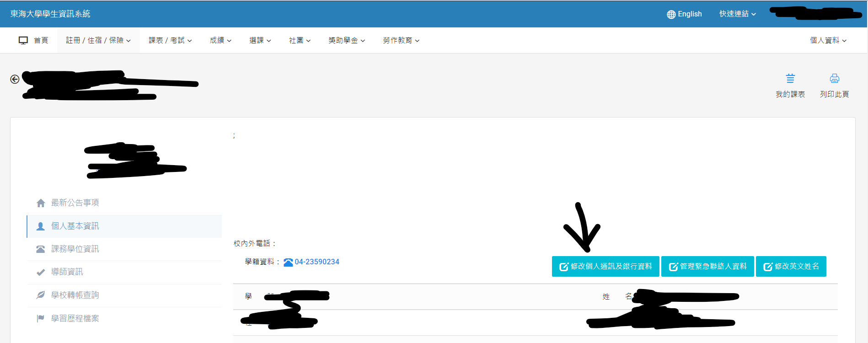Click the back arrow circle icon
Screen dimensions: 868x343
(x=15, y=79)
